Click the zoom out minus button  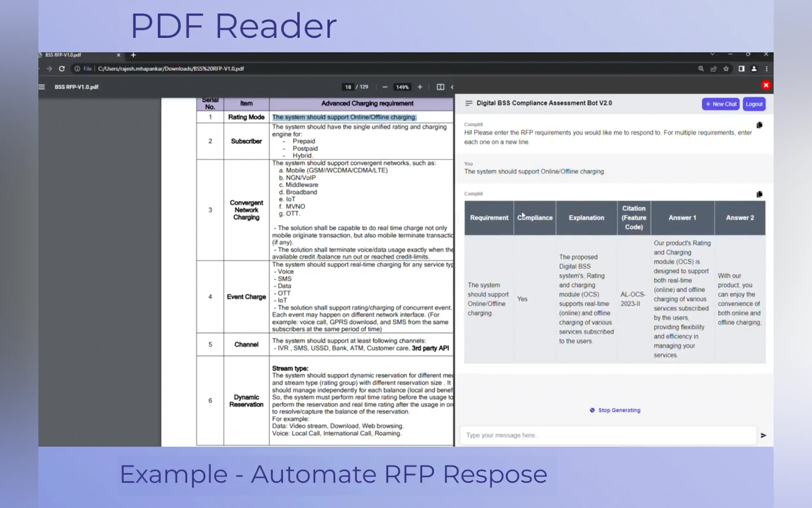click(385, 87)
